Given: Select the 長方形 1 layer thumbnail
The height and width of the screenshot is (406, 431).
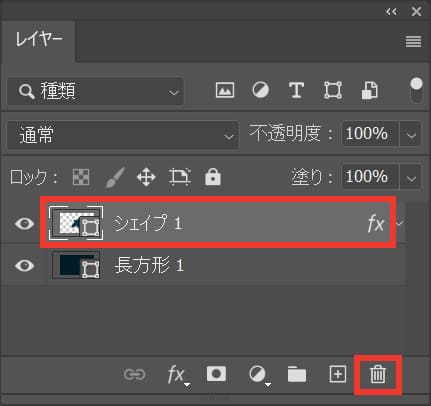Looking at the screenshot, I should point(76,265).
